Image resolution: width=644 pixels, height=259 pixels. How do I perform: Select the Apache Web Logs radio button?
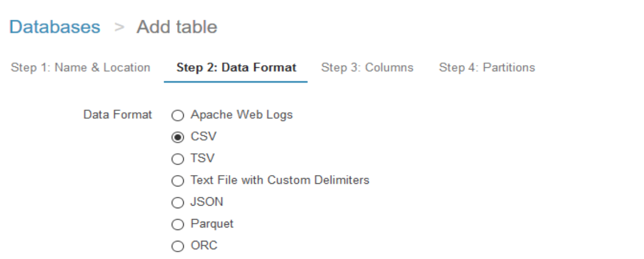click(178, 115)
